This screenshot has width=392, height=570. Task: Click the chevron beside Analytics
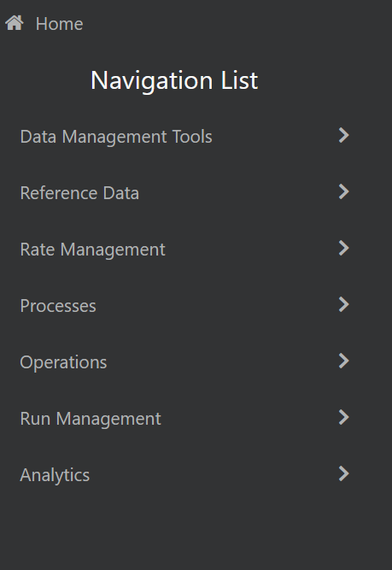[343, 473]
